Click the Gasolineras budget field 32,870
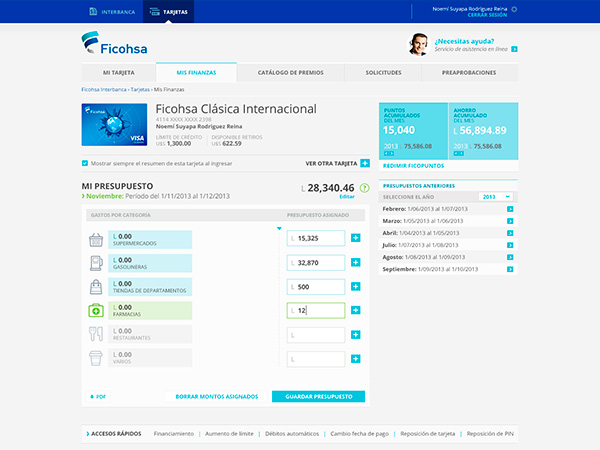 pyautogui.click(x=316, y=262)
